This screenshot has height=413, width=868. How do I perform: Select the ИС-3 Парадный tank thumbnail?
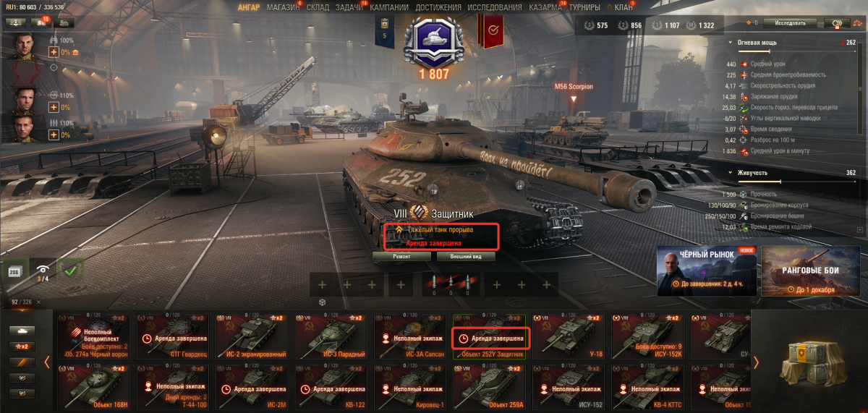(x=331, y=335)
